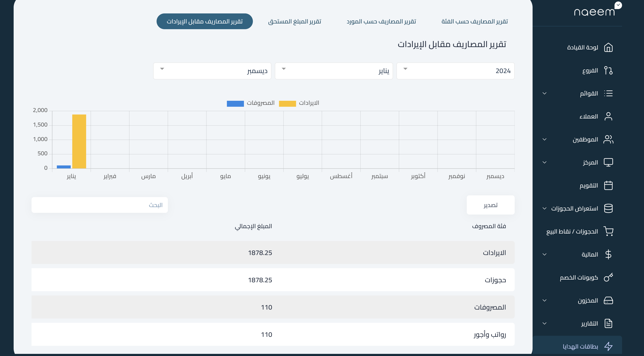Toggle the blue المصروفات legend swatch

[235, 104]
